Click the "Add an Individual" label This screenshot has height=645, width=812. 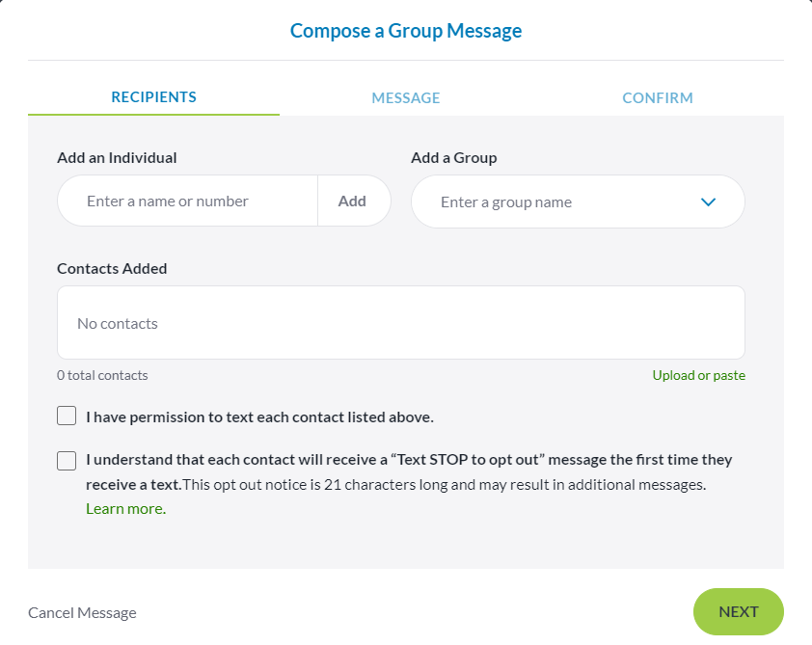click(117, 158)
